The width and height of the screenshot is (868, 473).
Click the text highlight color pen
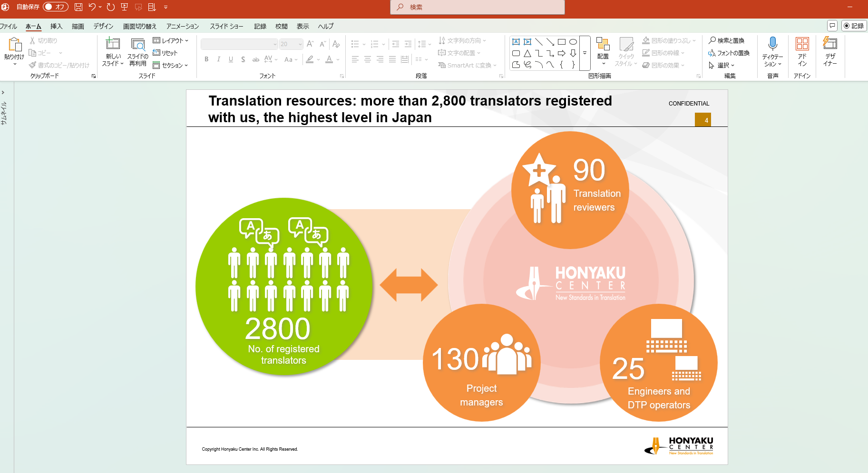point(310,59)
